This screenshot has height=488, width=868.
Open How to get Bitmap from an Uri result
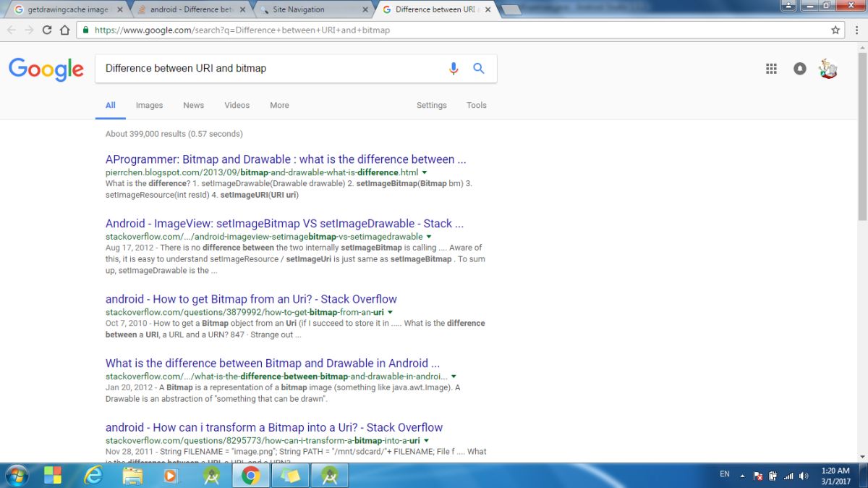251,299
